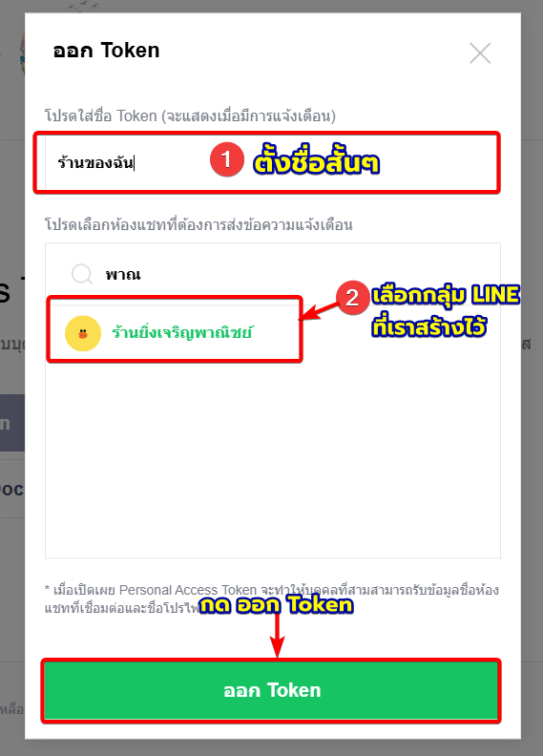Click the magnifier search icon
Screen dimensions: 543x756
click(82, 274)
